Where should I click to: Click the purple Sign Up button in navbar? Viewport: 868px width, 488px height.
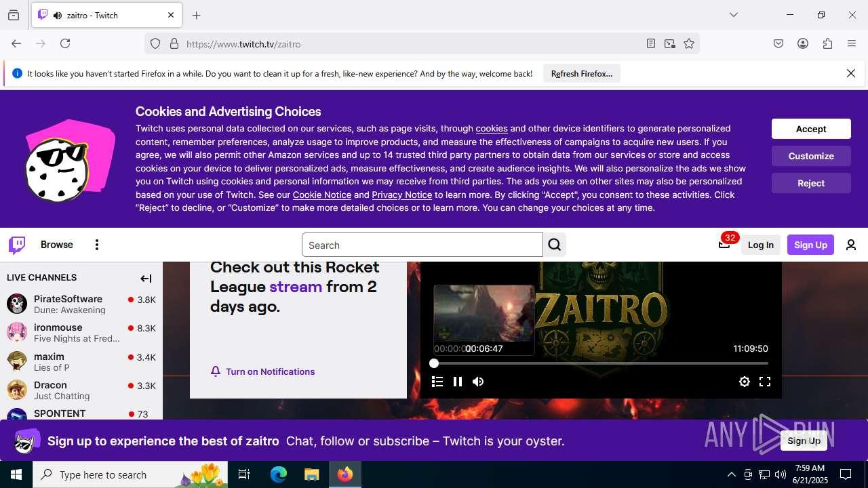coord(810,245)
